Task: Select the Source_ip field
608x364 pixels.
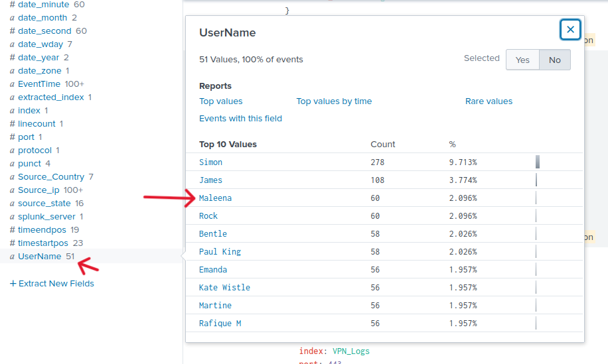Action: 38,190
